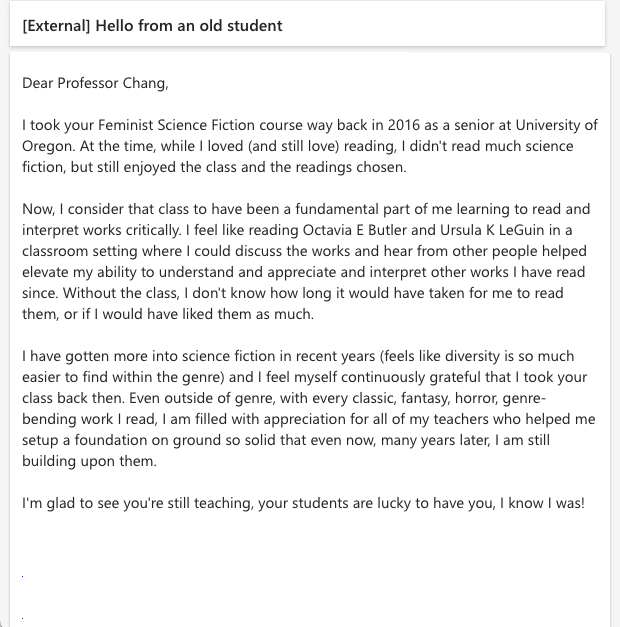Click the lower small blue dot near the bottom
This screenshot has width=620, height=627.
[x=22, y=618]
